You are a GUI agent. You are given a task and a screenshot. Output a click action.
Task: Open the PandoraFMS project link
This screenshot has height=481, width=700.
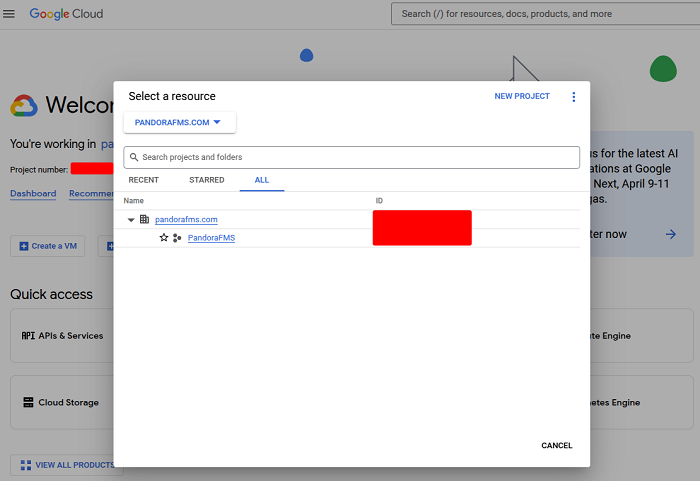point(211,238)
